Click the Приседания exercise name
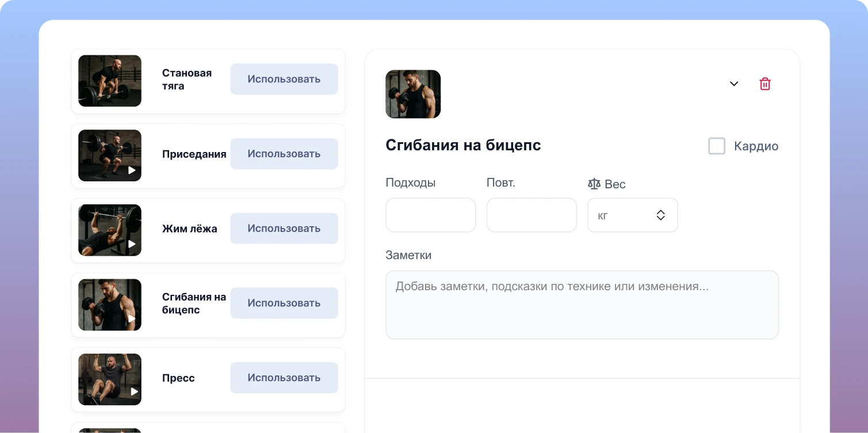 pyautogui.click(x=194, y=154)
